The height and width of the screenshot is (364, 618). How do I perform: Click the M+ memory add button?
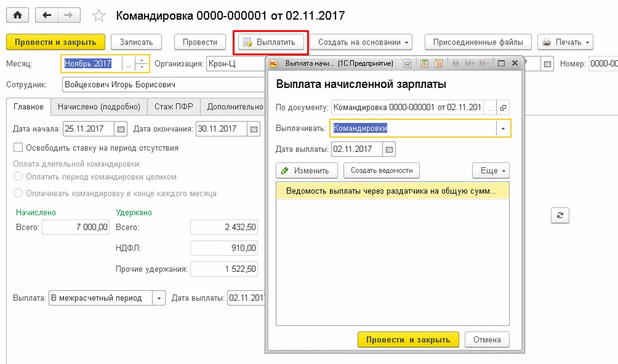click(x=469, y=63)
